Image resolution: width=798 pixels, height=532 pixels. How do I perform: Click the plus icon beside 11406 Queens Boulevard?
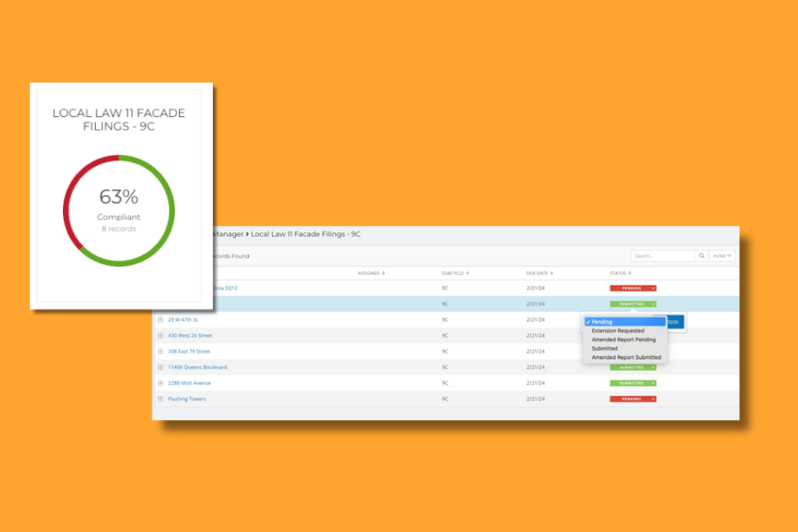coord(160,367)
